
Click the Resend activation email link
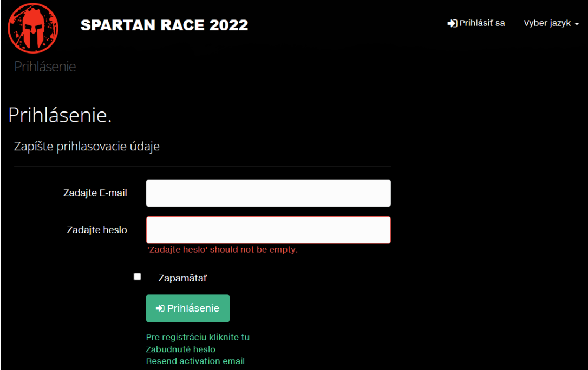(x=195, y=361)
